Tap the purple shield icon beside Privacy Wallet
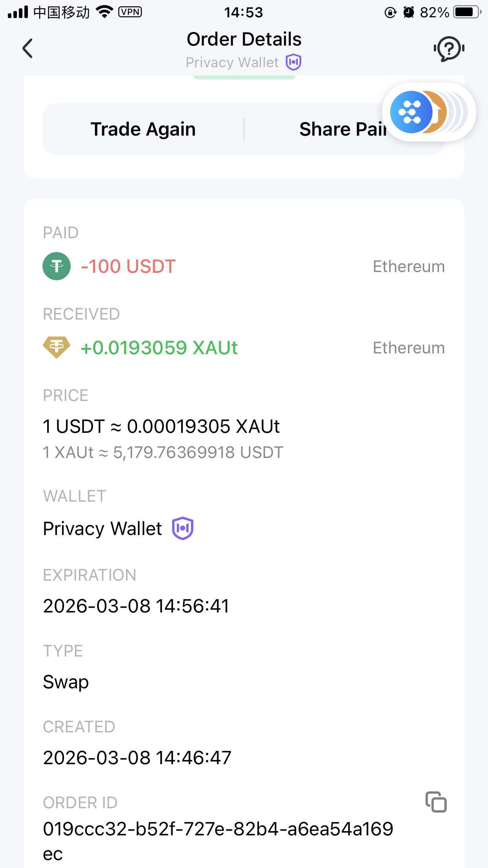488x868 pixels. click(x=183, y=528)
